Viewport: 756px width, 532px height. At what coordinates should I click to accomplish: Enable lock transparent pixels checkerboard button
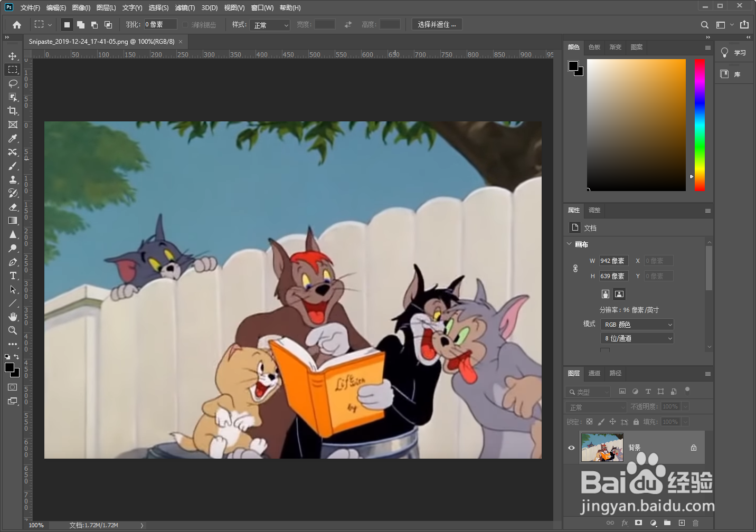point(589,422)
